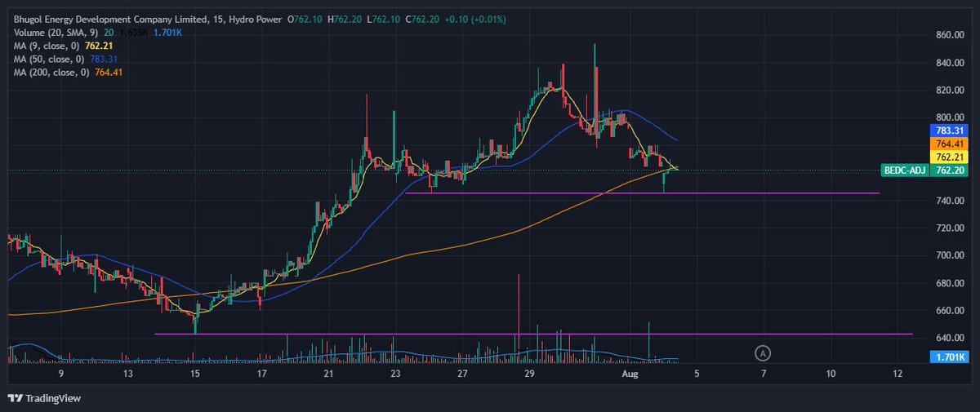Click the 23 date on time axis
980x412 pixels.
tap(394, 373)
